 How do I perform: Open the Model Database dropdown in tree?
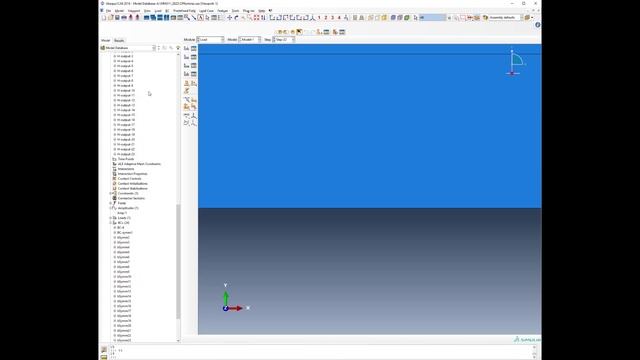pos(128,48)
